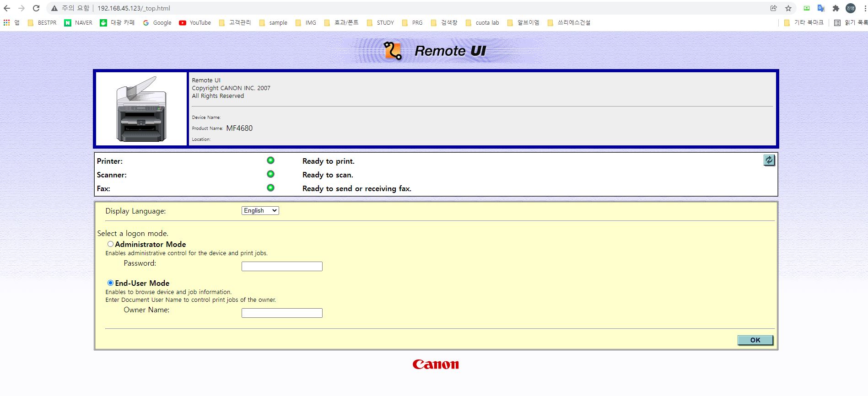This screenshot has width=868, height=396.
Task: Click the 'Copyright CANON INC. 2007' text
Action: [231, 88]
